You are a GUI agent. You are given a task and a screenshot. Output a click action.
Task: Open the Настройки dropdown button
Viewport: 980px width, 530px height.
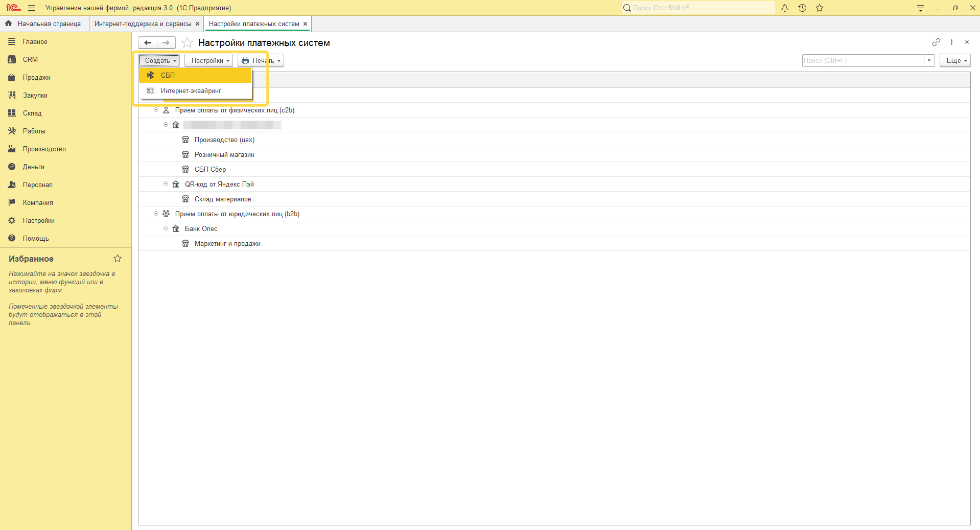tap(209, 61)
